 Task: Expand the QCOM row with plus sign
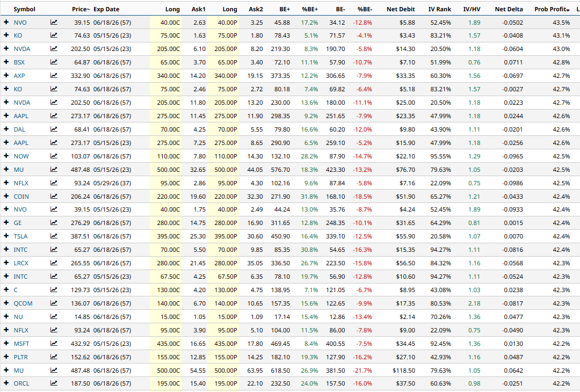pyautogui.click(x=6, y=303)
